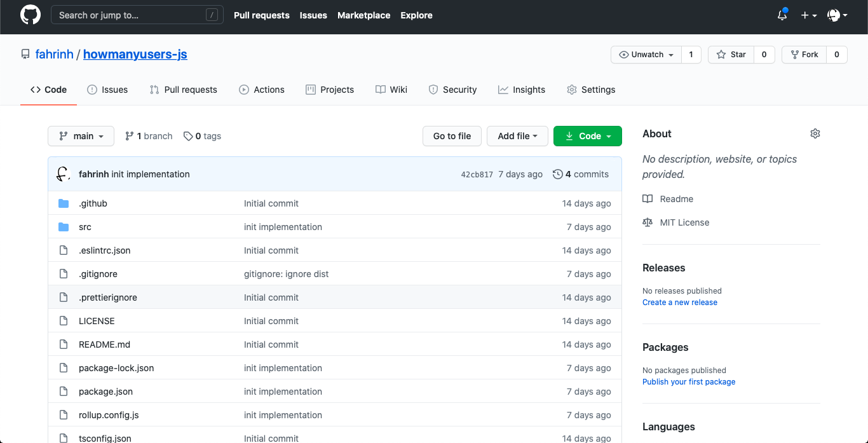Open the Packages heading link

click(x=665, y=347)
